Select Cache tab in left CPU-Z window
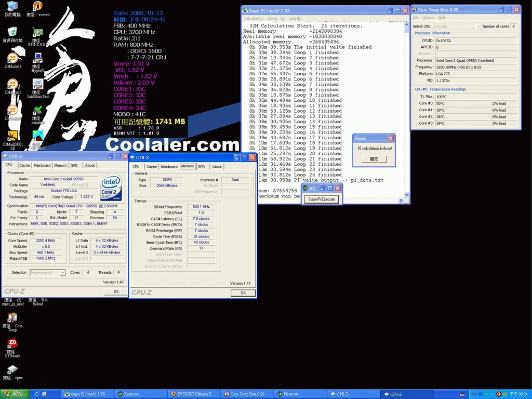 pyautogui.click(x=24, y=166)
